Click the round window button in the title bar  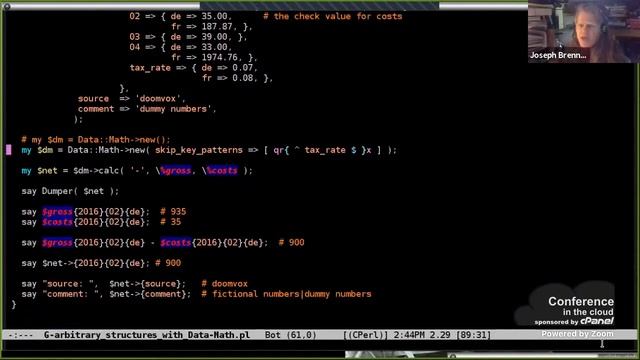(7, 6)
